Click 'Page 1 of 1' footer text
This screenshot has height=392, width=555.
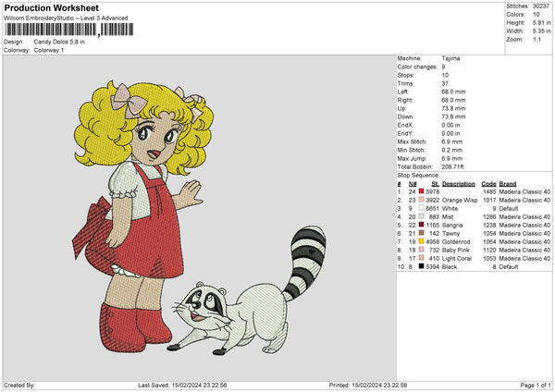(x=536, y=385)
